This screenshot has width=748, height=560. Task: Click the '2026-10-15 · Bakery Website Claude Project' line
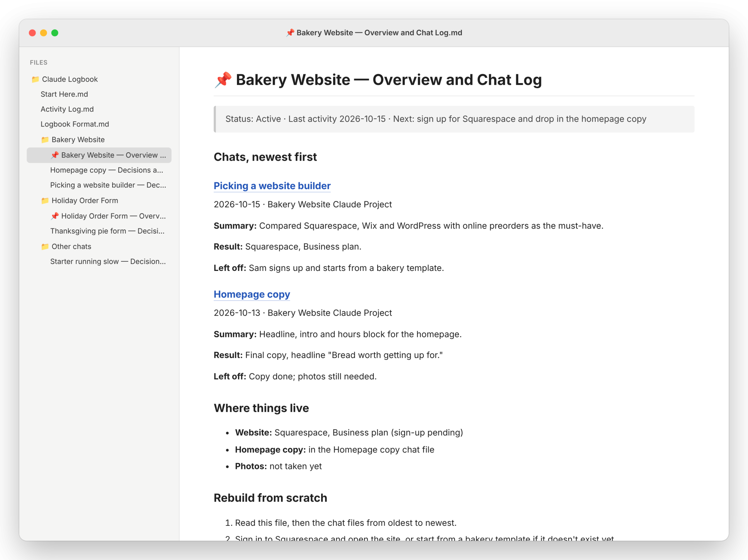pos(303,204)
